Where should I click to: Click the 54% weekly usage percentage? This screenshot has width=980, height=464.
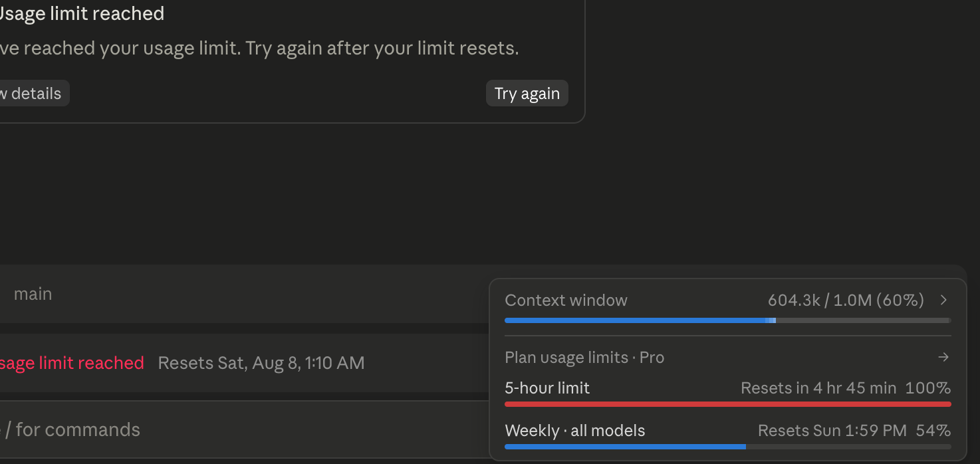(x=933, y=431)
